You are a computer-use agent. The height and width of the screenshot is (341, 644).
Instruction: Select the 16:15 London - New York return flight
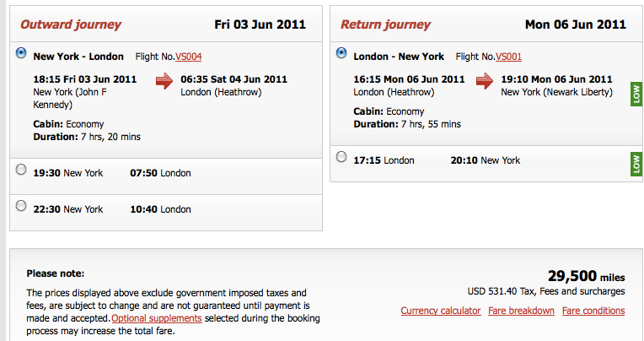(341, 53)
